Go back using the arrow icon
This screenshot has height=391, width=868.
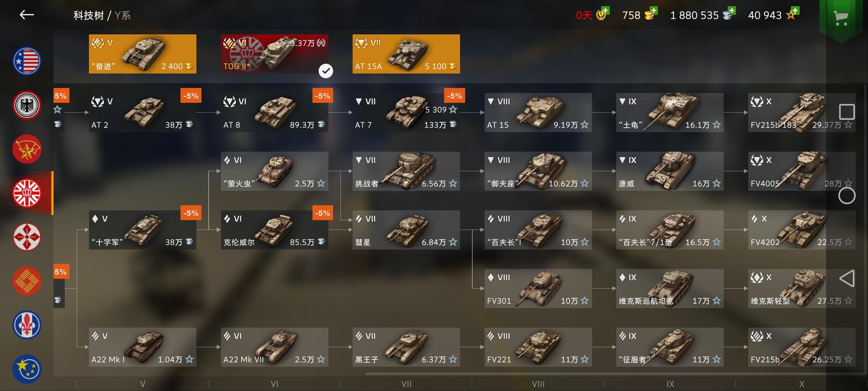click(27, 15)
